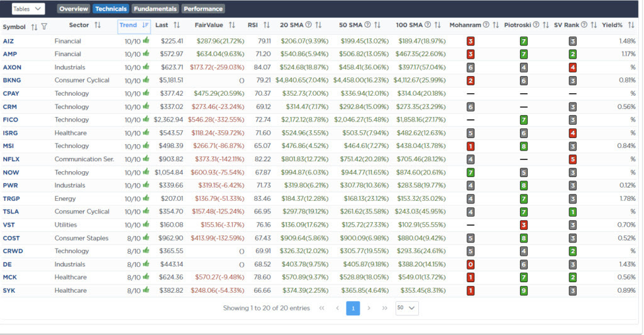Click Showing 1 to 20 entries text
This screenshot has height=335, width=644.
(x=266, y=308)
